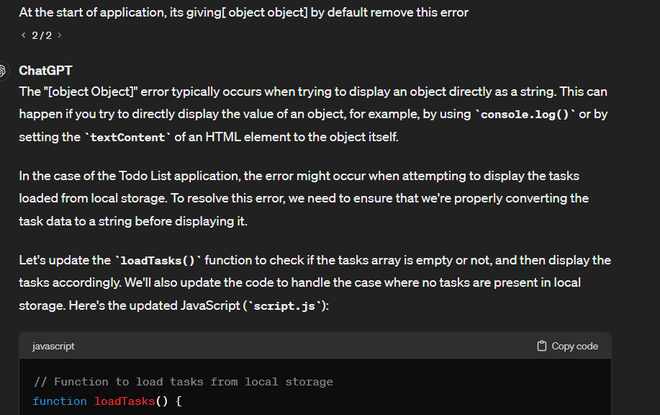Click the 'javascript' language label

coord(53,346)
